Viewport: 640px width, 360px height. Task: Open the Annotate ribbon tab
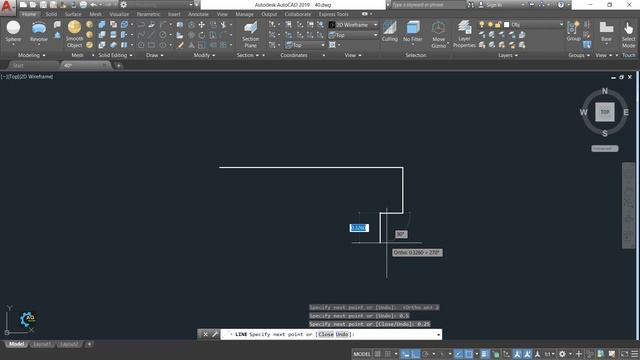[x=198, y=14]
